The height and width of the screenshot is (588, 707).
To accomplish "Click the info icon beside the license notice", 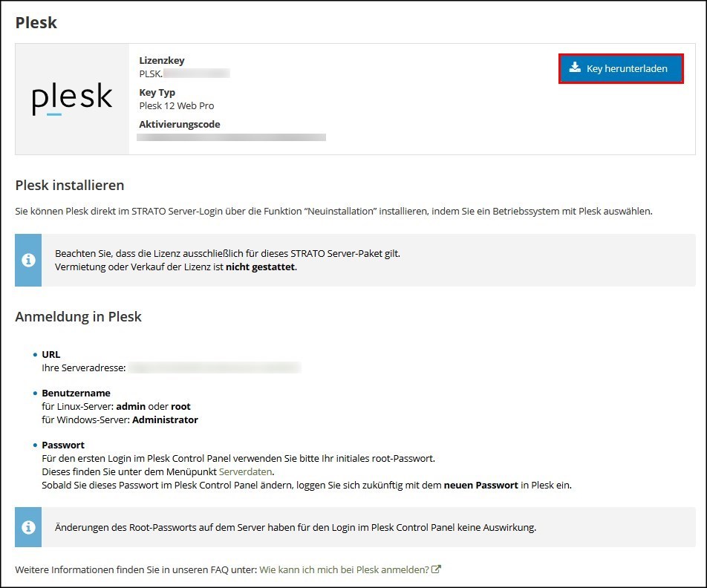I will [28, 260].
